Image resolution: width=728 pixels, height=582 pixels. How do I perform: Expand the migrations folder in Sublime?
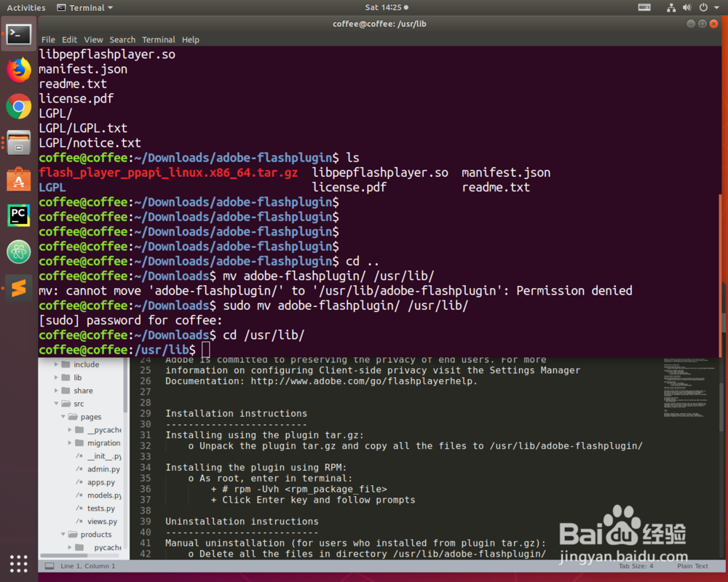click(70, 443)
